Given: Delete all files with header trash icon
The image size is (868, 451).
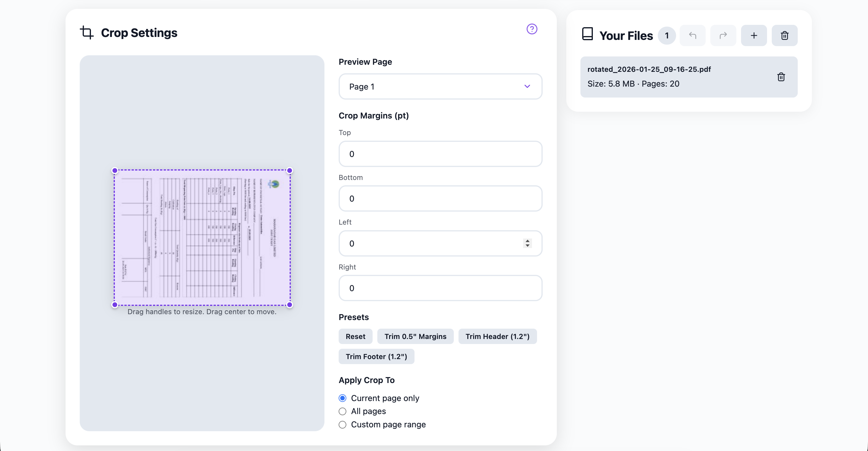Looking at the screenshot, I should coord(784,35).
